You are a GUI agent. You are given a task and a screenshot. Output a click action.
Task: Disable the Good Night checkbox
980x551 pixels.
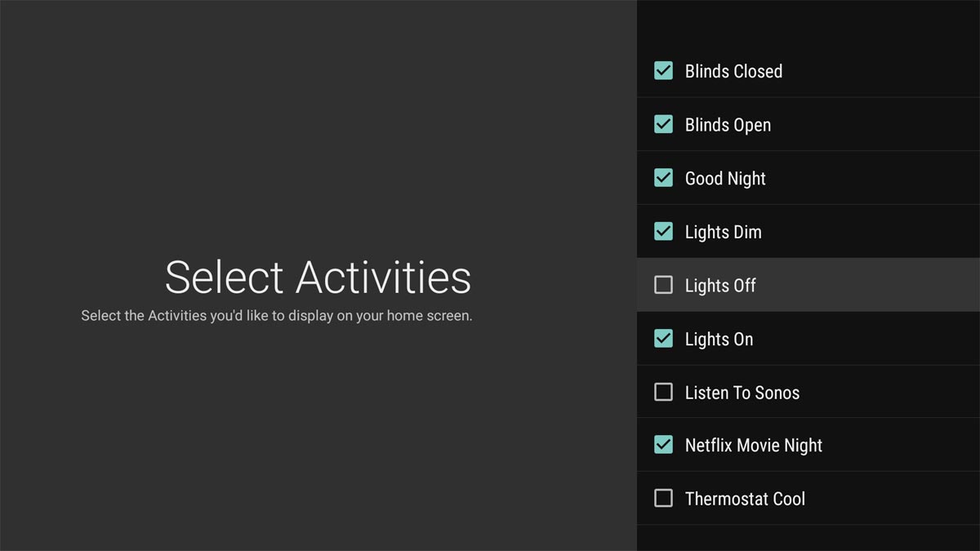(x=663, y=178)
